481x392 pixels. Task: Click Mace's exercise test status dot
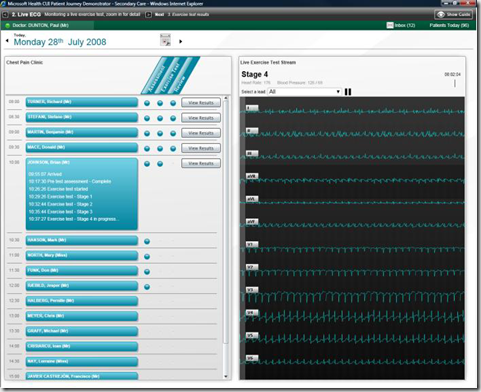(160, 149)
